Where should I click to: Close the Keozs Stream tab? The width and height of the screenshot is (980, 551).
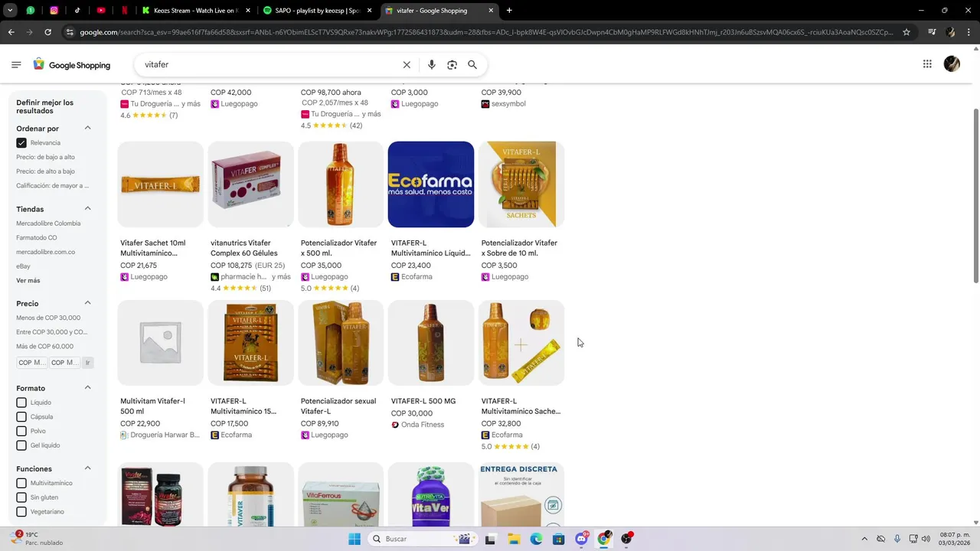pyautogui.click(x=248, y=11)
